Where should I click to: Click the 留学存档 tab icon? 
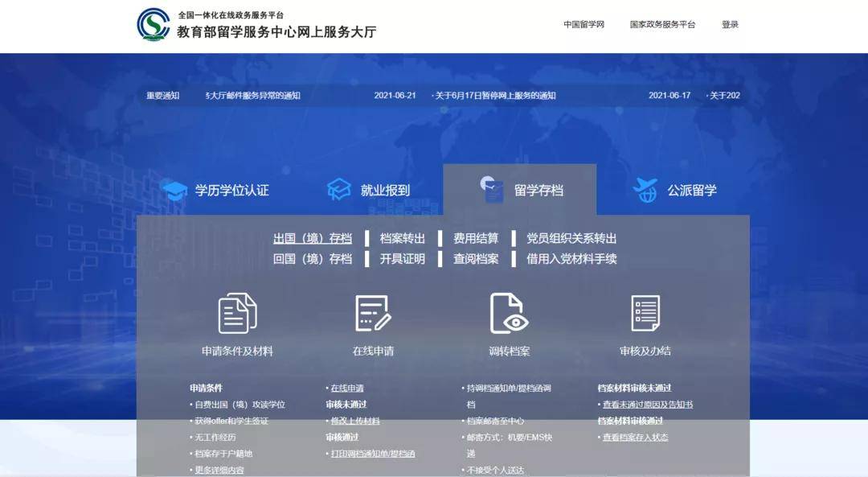[x=492, y=189]
